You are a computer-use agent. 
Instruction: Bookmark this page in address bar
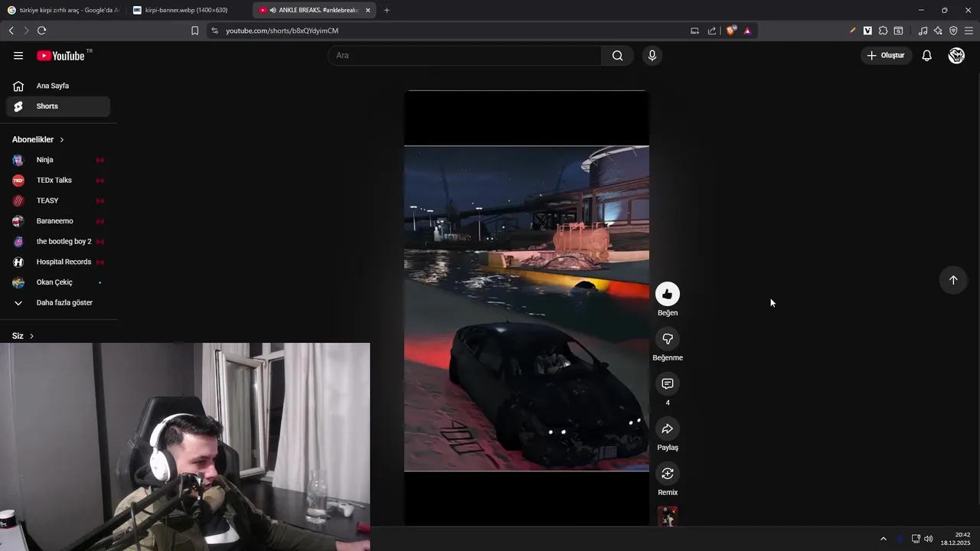coord(194,31)
